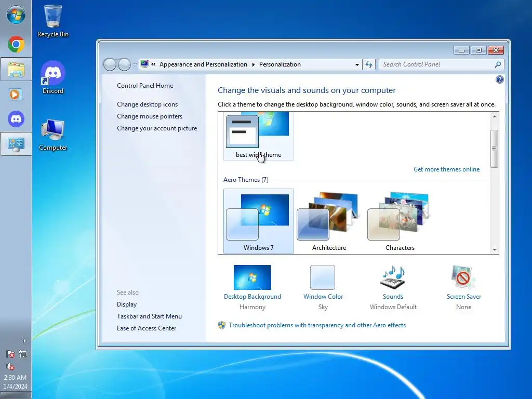This screenshot has width=532, height=399.
Task: Open Change mouse pointers
Action: pyautogui.click(x=150, y=116)
